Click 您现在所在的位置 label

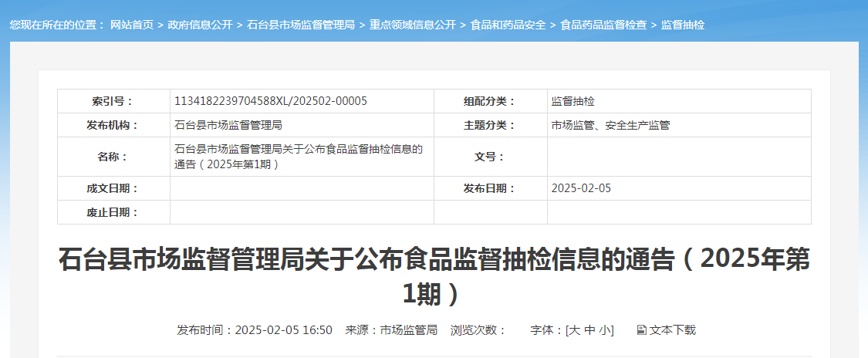(x=57, y=25)
